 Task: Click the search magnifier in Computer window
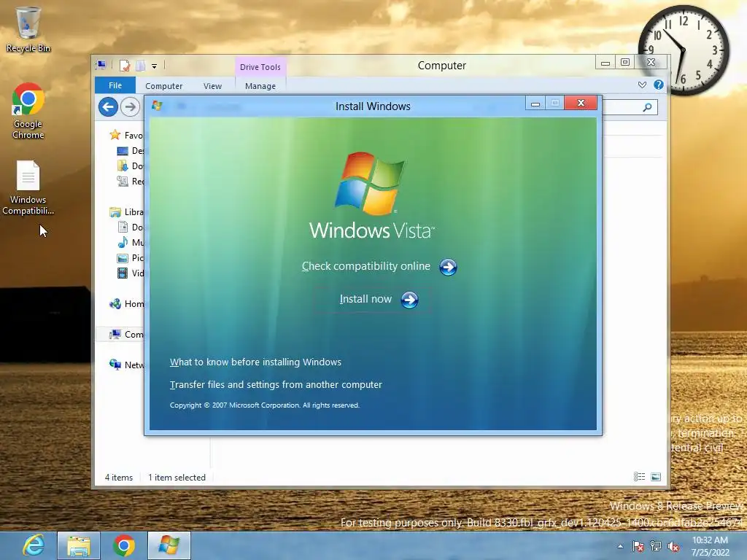coord(647,108)
